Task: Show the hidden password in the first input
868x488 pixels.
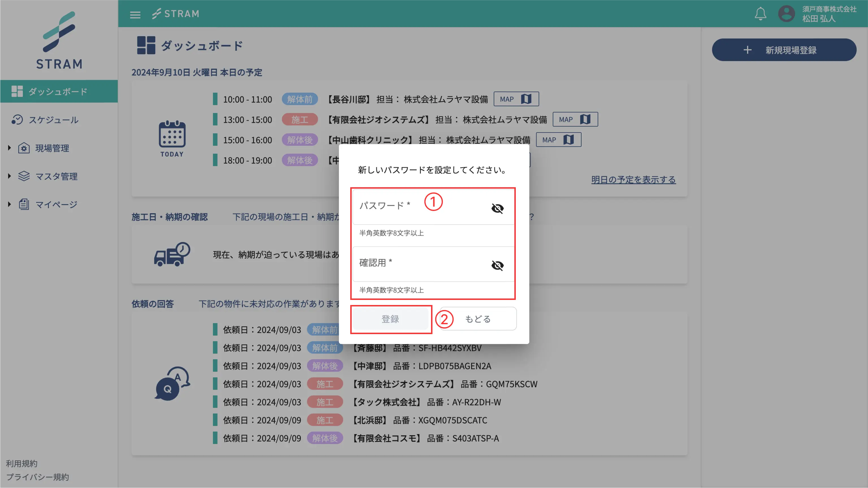Action: tap(498, 208)
